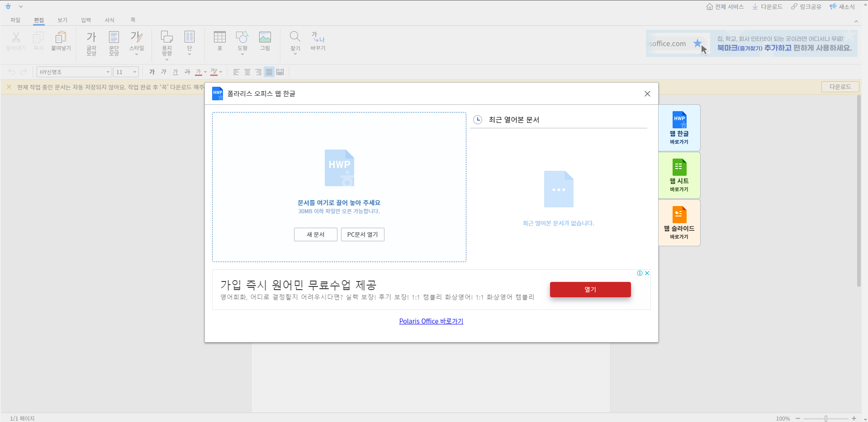
Task: Click the Paste (붙여넣기) icon
Action: [x=61, y=41]
